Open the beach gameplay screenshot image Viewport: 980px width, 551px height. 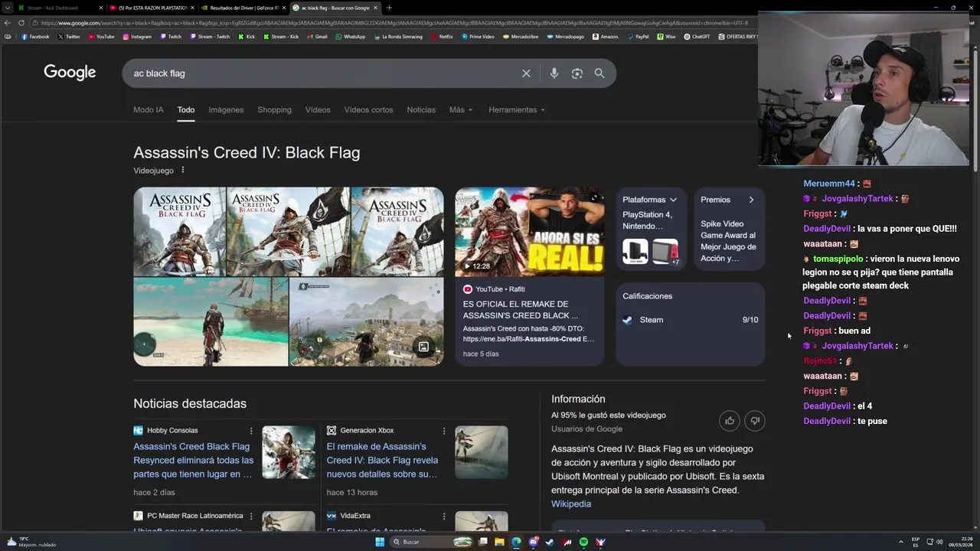coord(211,322)
